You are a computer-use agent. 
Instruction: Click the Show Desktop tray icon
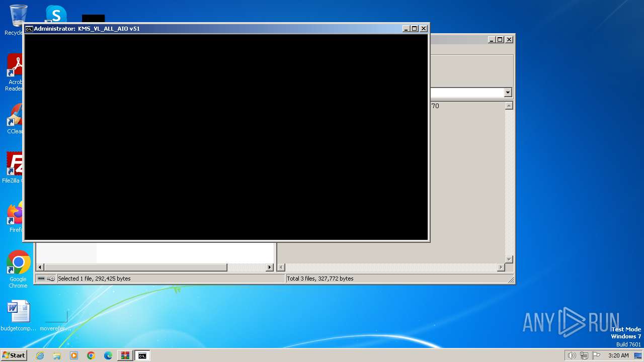point(638,355)
